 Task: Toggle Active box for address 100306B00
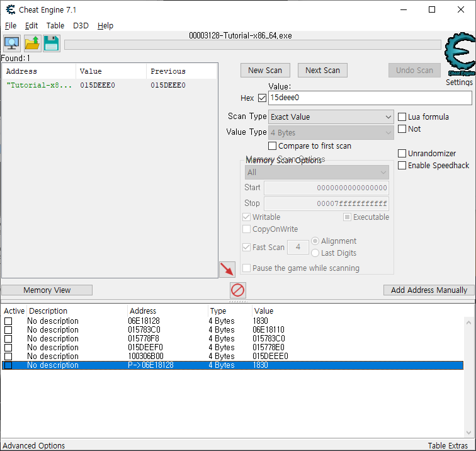click(8, 357)
